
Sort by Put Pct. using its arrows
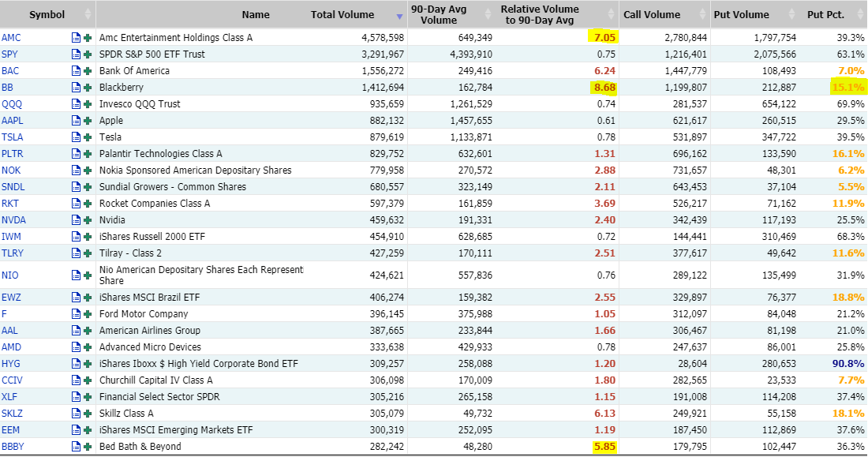tap(859, 15)
